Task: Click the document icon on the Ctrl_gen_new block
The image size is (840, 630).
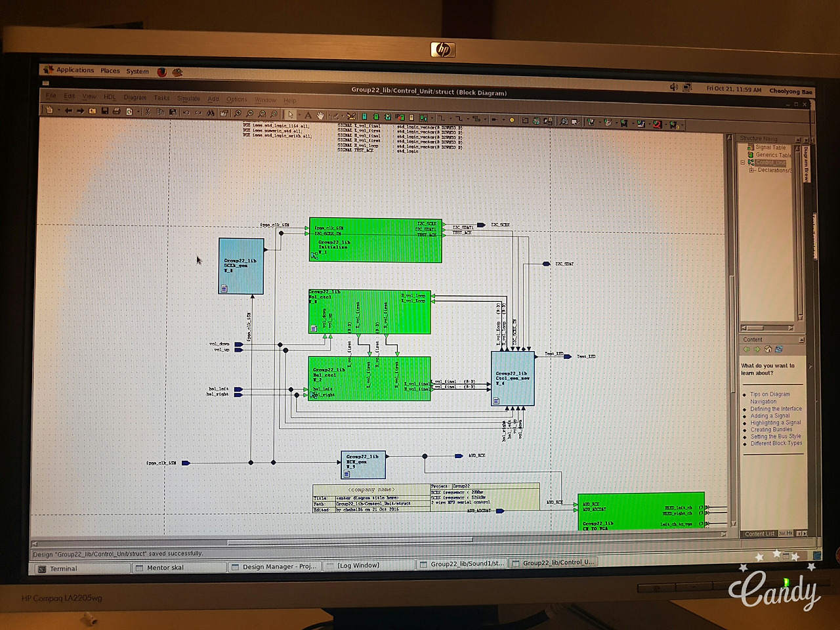Action: point(496,400)
